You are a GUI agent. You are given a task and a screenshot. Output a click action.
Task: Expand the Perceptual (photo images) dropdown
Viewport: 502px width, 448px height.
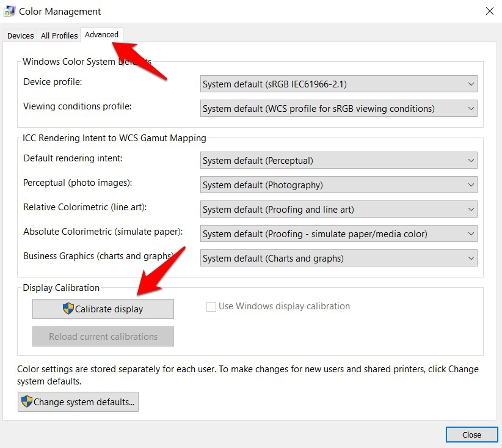coord(339,185)
